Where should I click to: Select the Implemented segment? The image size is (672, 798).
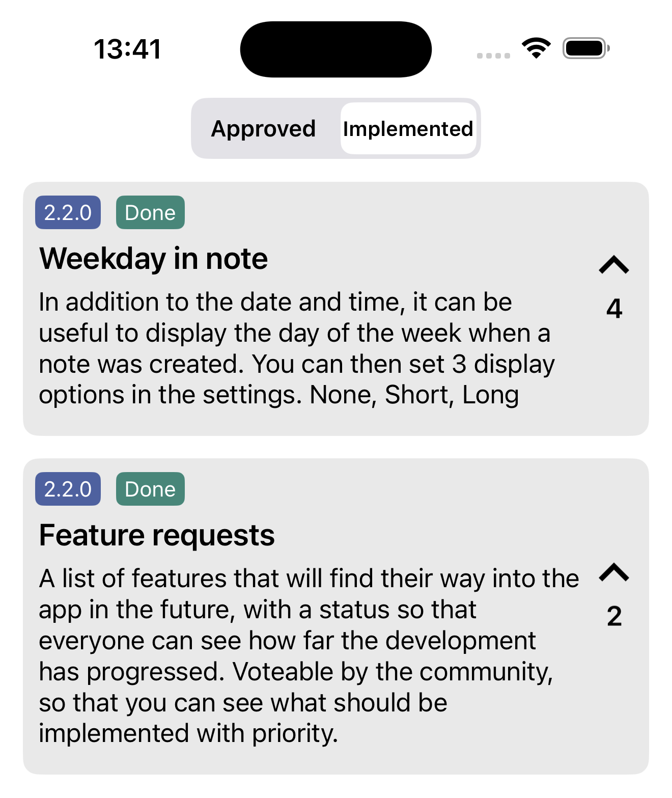408,129
